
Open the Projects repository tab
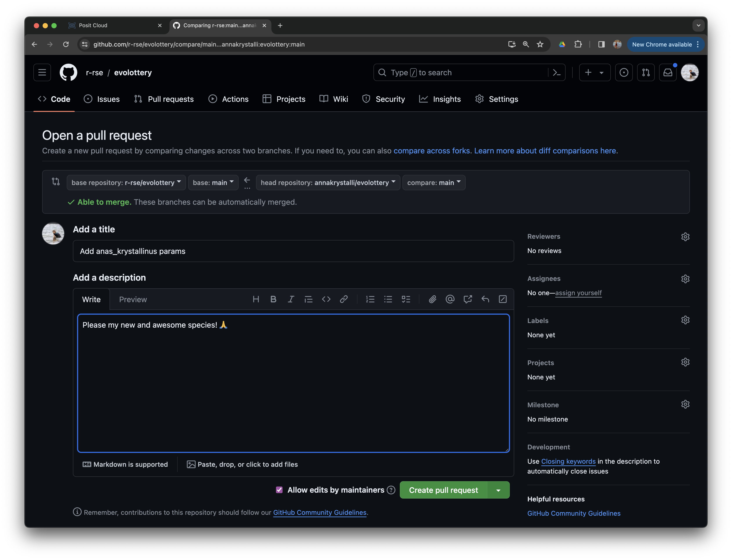click(x=284, y=99)
